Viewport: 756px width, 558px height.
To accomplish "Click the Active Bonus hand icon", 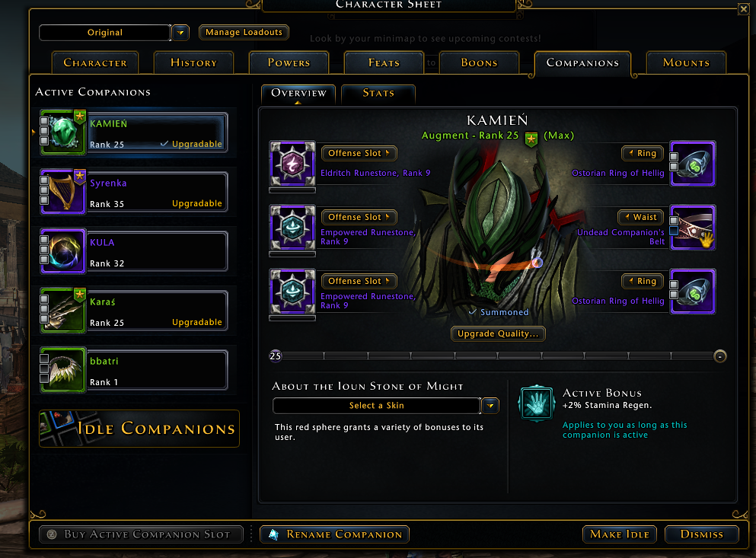I will [x=536, y=403].
